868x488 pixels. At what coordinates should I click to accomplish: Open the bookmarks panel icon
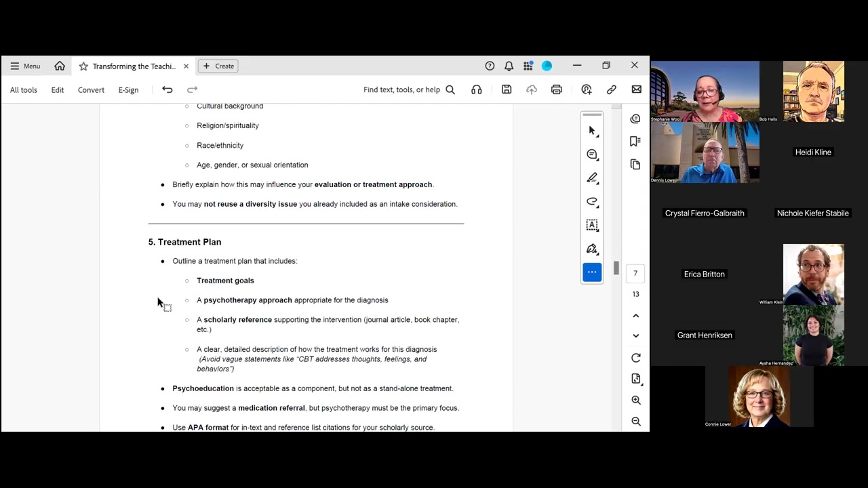coord(635,142)
